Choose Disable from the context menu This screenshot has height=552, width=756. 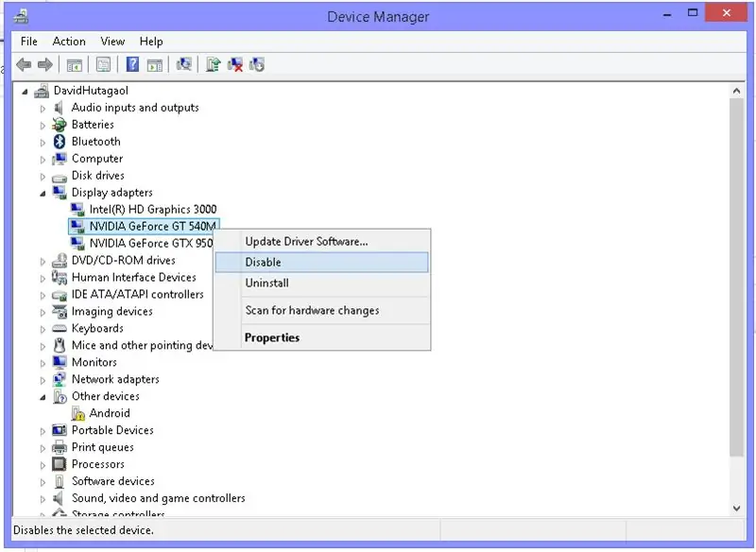321,262
